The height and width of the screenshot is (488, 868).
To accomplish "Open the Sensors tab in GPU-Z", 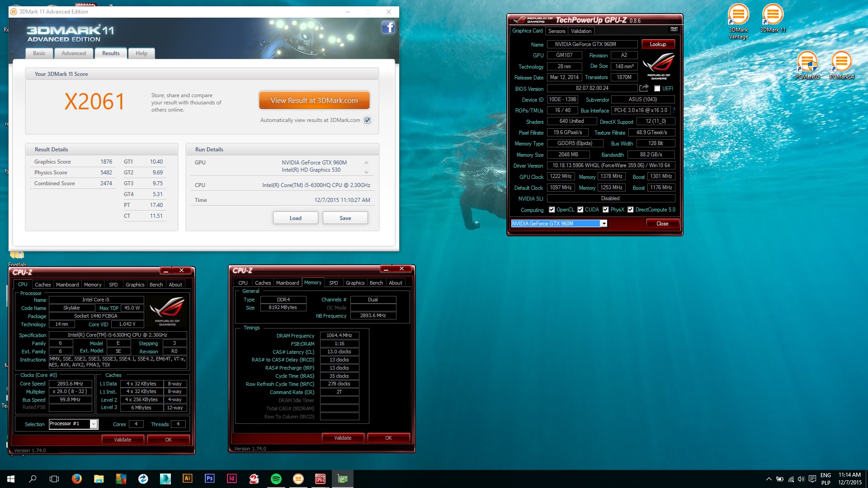I will point(557,31).
